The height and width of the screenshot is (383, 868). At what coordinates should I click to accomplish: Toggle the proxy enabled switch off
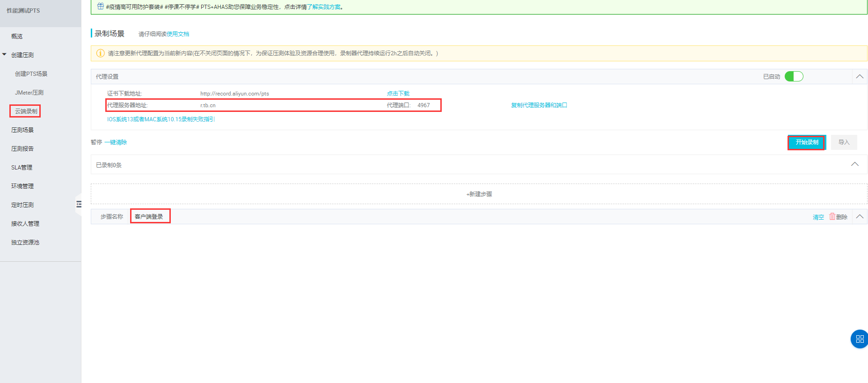pyautogui.click(x=794, y=76)
